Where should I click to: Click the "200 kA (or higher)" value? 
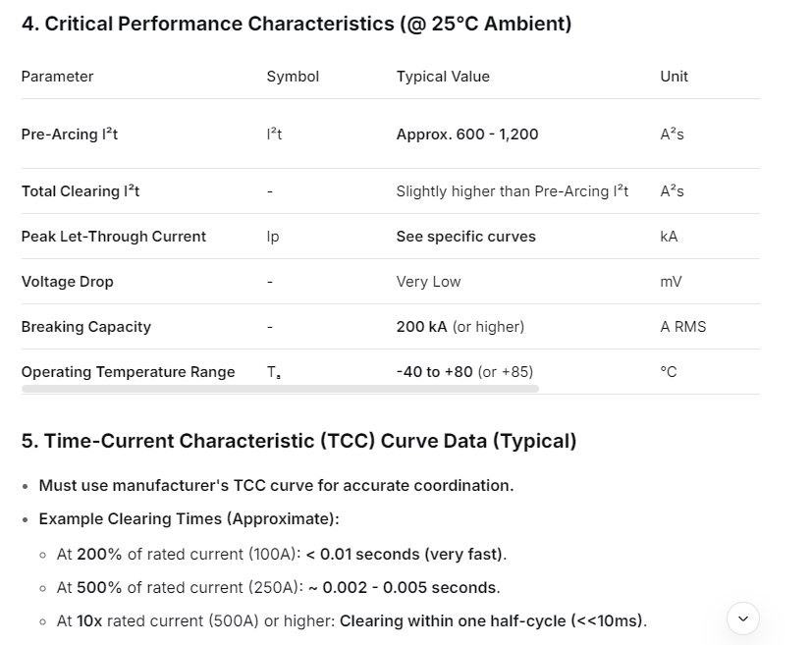460,327
